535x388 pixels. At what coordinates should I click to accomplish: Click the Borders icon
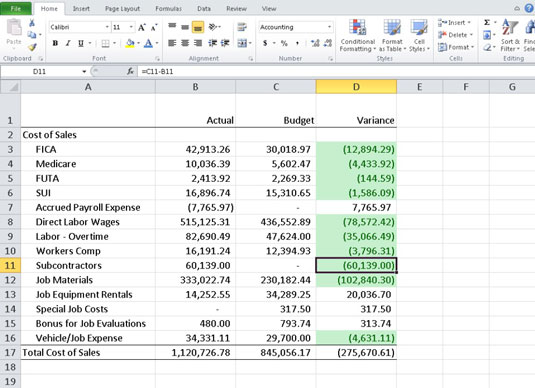(105, 43)
